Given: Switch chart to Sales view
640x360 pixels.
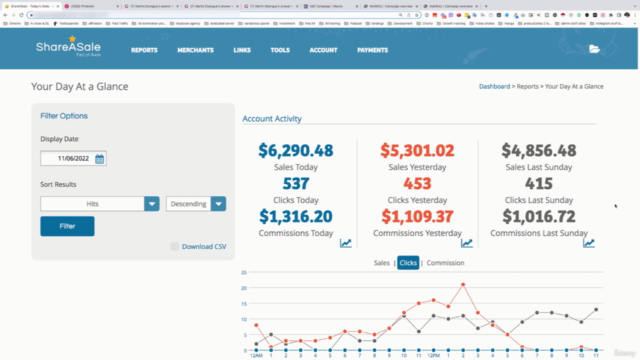Looking at the screenshot, I should 382,263.
